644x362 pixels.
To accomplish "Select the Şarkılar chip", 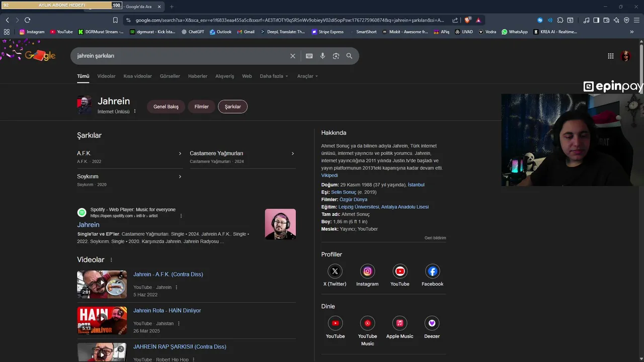I will (232, 107).
